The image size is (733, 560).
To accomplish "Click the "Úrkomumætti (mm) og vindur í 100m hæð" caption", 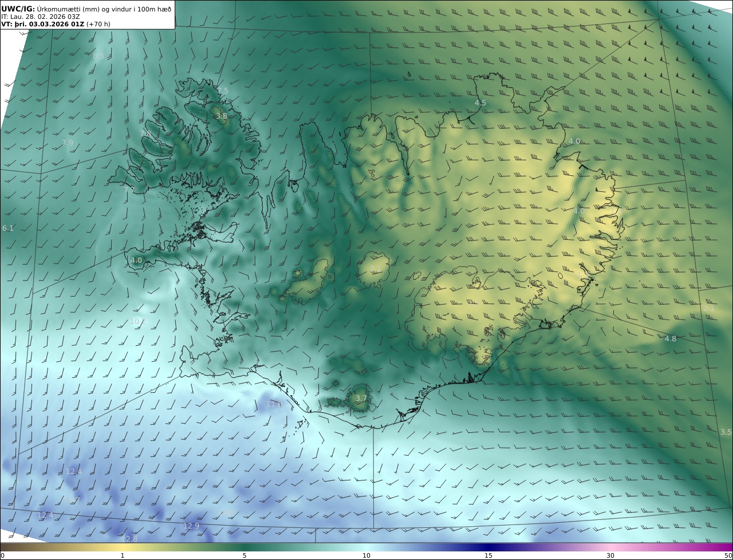I will point(104,9).
